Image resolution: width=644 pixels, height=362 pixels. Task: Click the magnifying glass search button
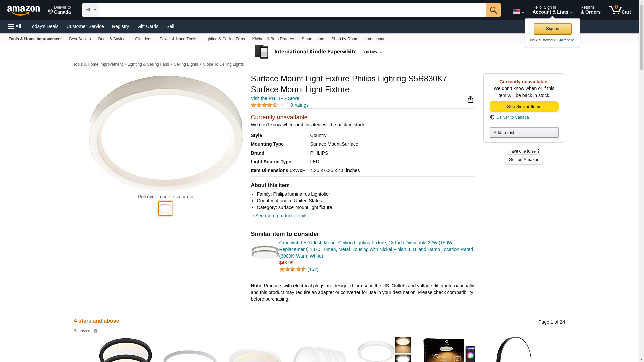493,10
